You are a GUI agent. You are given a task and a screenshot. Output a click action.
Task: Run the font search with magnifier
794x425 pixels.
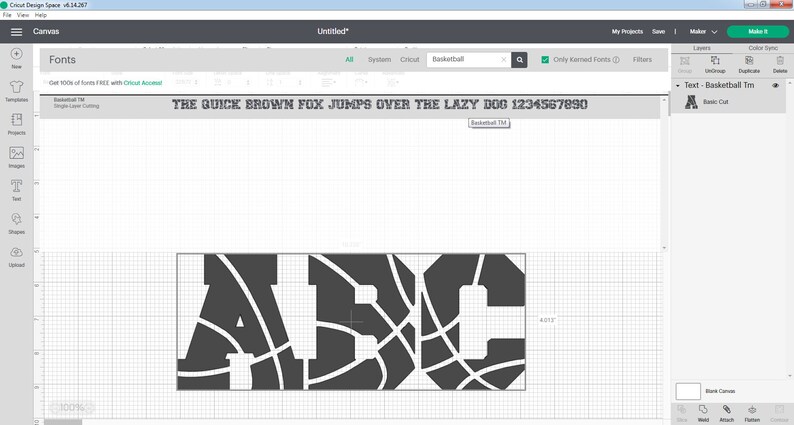click(x=520, y=60)
